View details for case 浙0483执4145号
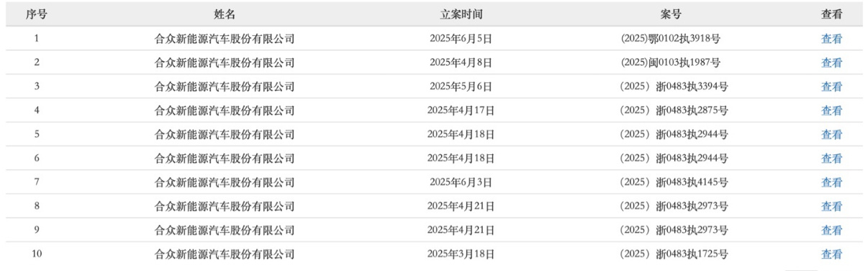The image size is (868, 271). click(831, 182)
